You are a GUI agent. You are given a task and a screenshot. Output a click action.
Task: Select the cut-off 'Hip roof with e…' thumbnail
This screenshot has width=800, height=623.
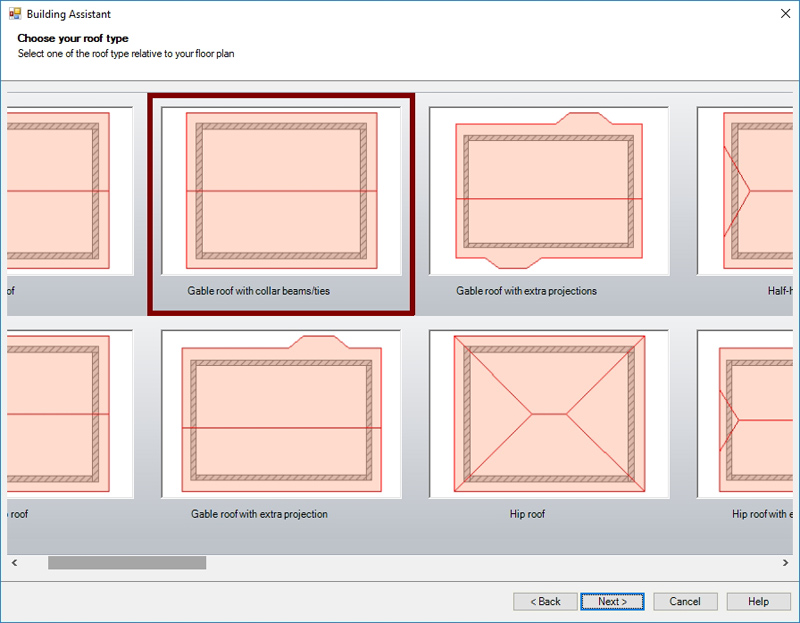747,413
